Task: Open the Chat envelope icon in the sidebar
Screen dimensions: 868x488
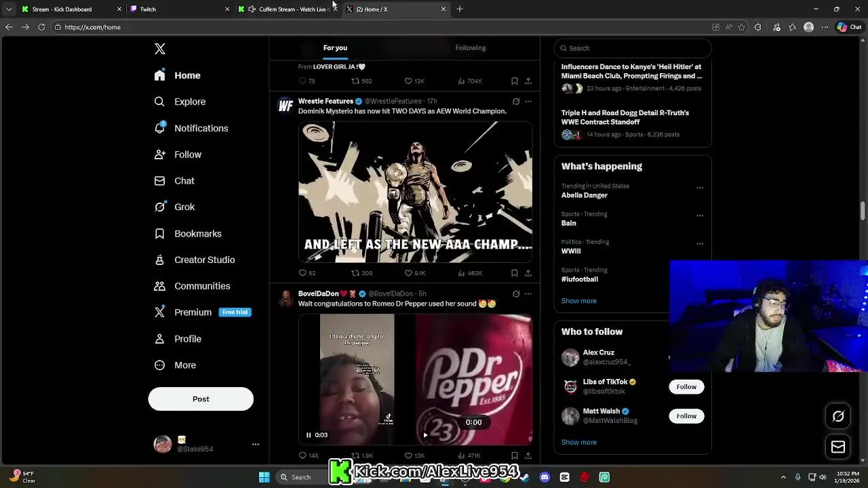Action: pos(159,181)
